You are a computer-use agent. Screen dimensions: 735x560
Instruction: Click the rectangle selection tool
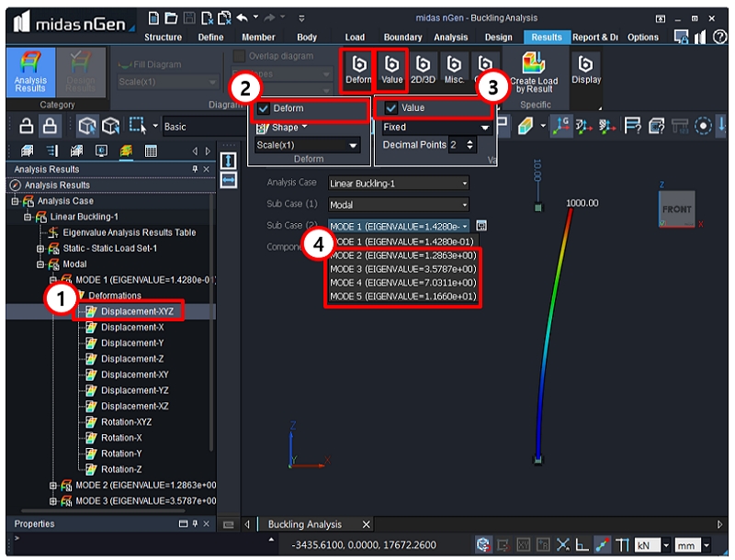click(x=137, y=125)
